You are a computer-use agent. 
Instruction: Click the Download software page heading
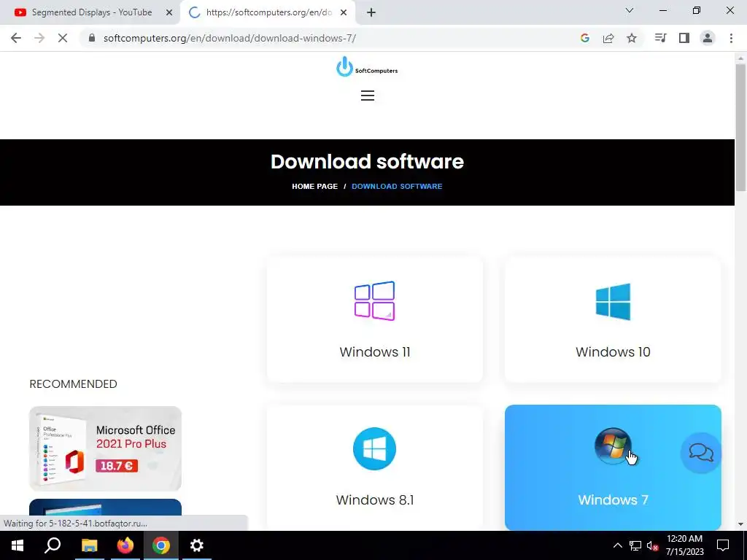coord(368,161)
